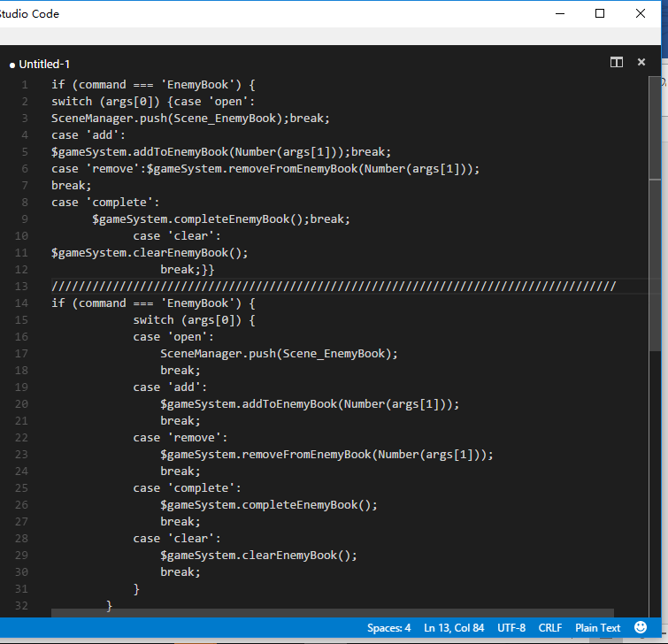Click line 11 clearEnemyBook code
This screenshot has height=644, width=668.
150,253
